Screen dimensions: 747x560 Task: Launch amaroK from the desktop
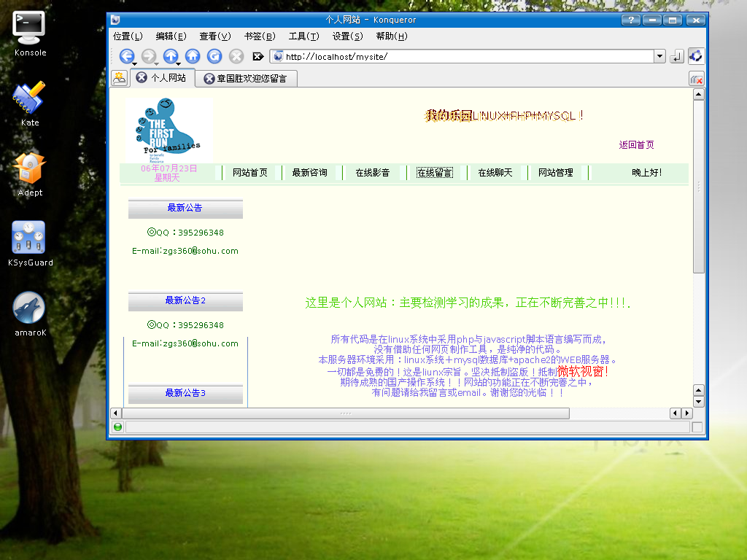pyautogui.click(x=29, y=314)
